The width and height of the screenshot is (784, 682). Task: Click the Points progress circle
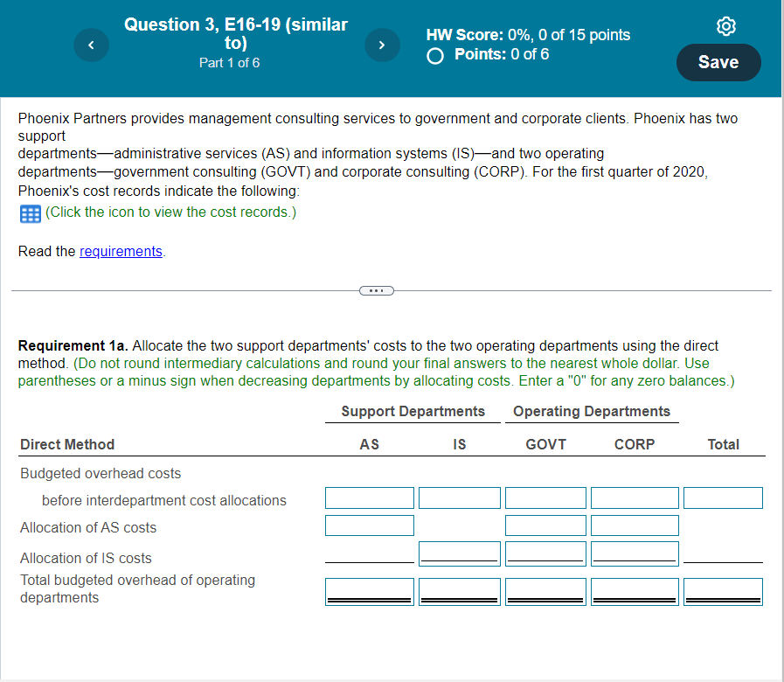point(434,55)
